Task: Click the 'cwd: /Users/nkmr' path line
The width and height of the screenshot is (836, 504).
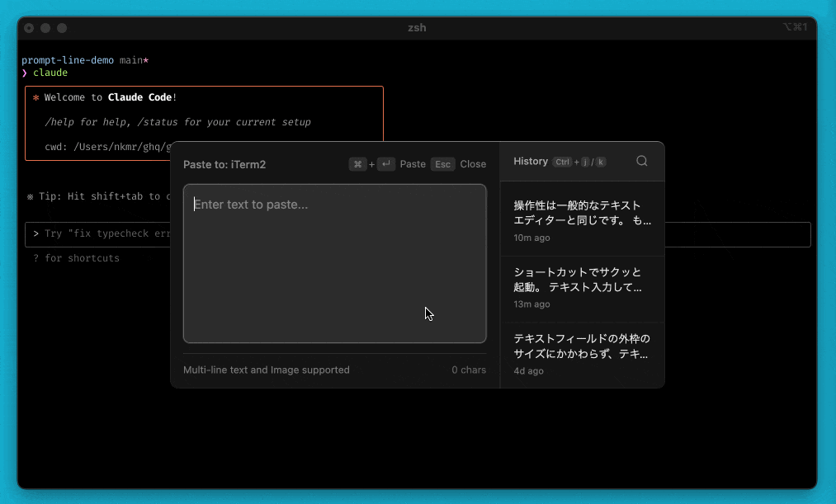Action: (x=107, y=147)
